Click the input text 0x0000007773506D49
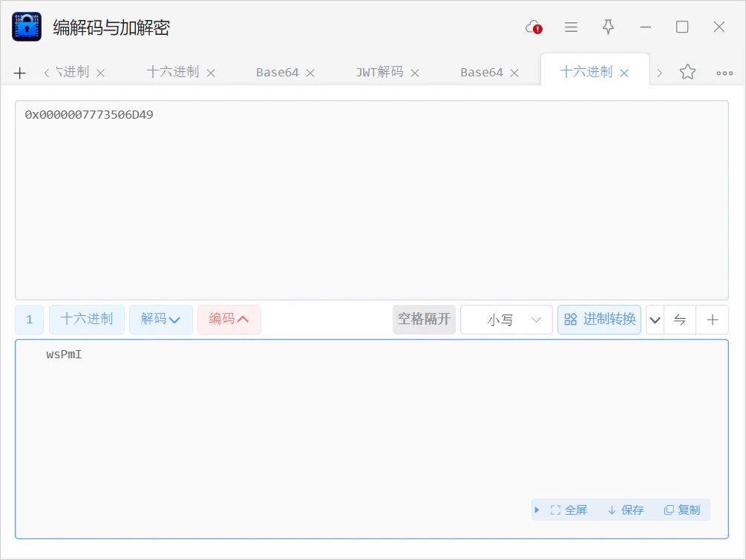Viewport: 746px width, 560px height. coord(89,115)
